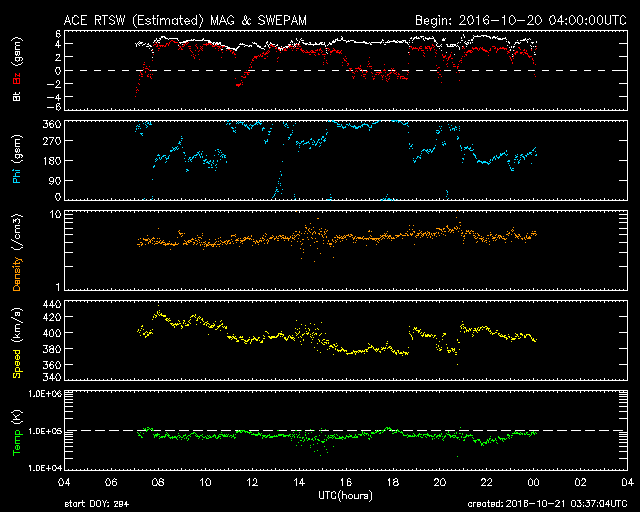Click the "-2" tick on the Bt Bz axis
This screenshot has height=512, width=640.
coord(54,84)
